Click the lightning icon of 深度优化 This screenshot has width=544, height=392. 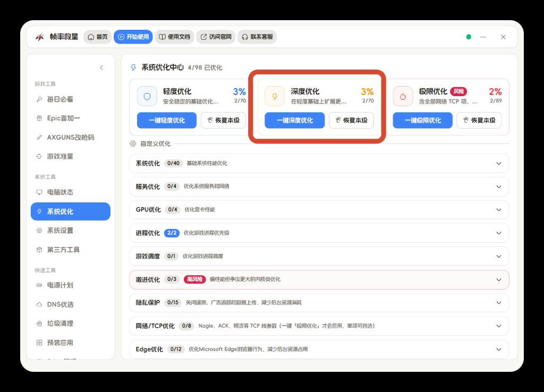click(275, 96)
